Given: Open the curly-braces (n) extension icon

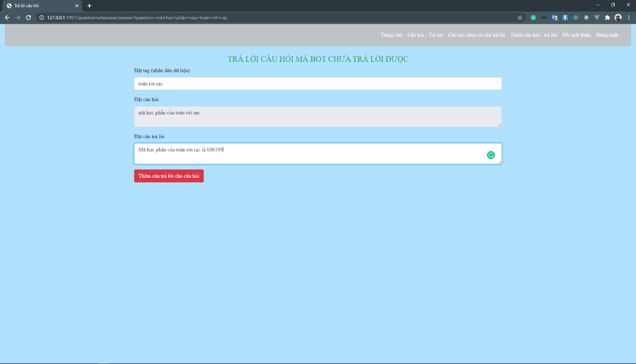Looking at the screenshot, I should tap(544, 17).
